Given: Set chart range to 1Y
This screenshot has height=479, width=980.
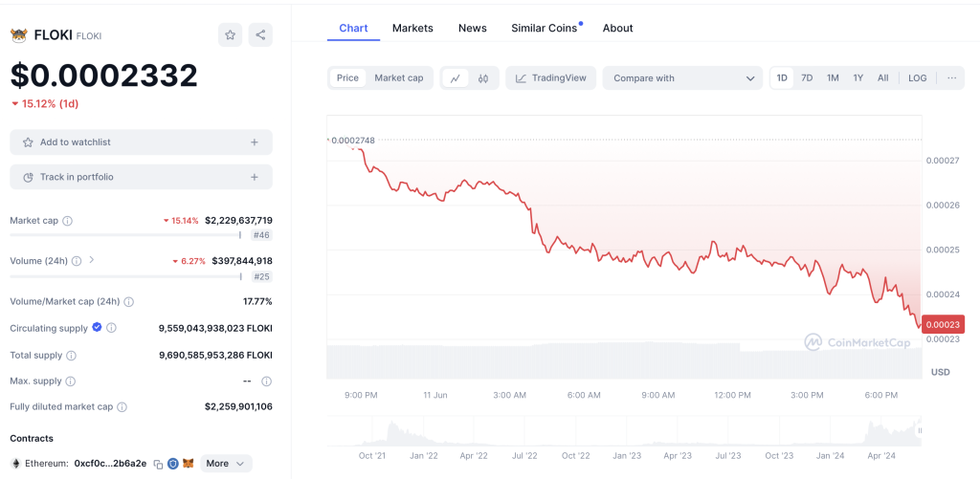Looking at the screenshot, I should pos(858,78).
